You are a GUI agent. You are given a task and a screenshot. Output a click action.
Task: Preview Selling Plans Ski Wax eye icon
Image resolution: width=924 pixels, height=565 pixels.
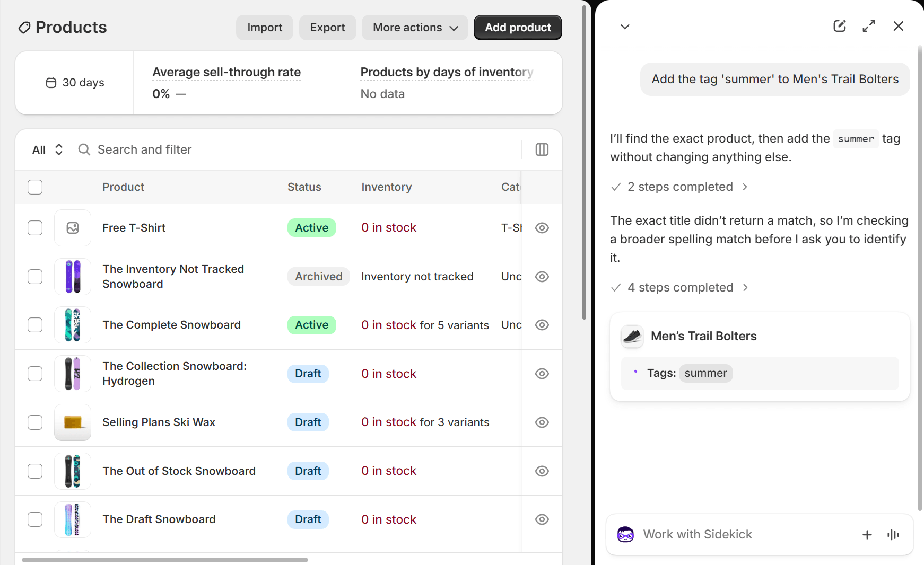point(542,422)
